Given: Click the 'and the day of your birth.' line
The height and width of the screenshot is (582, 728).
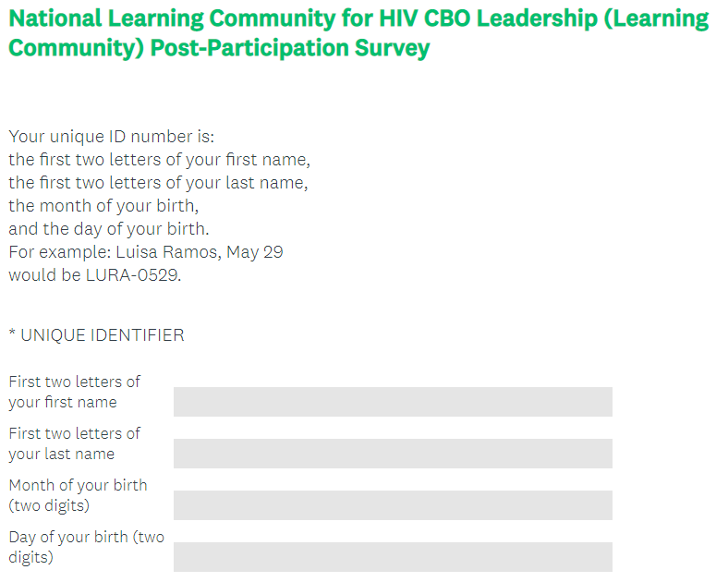Looking at the screenshot, I should [109, 229].
